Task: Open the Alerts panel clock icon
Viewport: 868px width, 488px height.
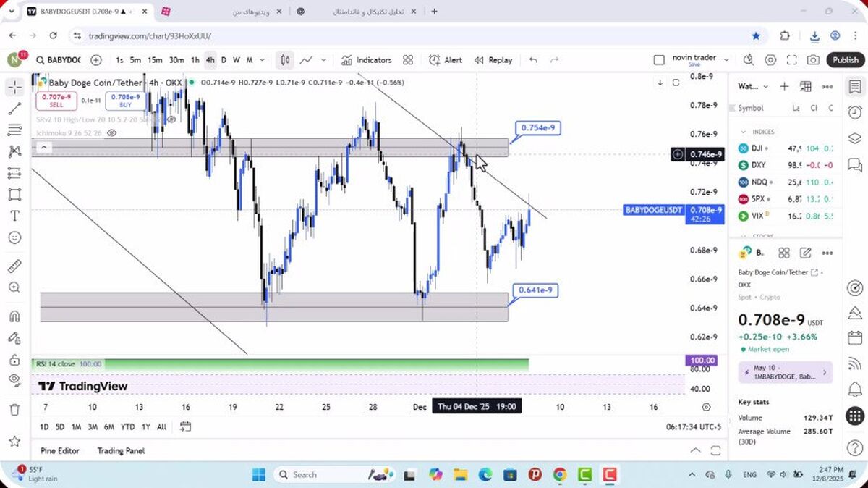Action: point(855,112)
